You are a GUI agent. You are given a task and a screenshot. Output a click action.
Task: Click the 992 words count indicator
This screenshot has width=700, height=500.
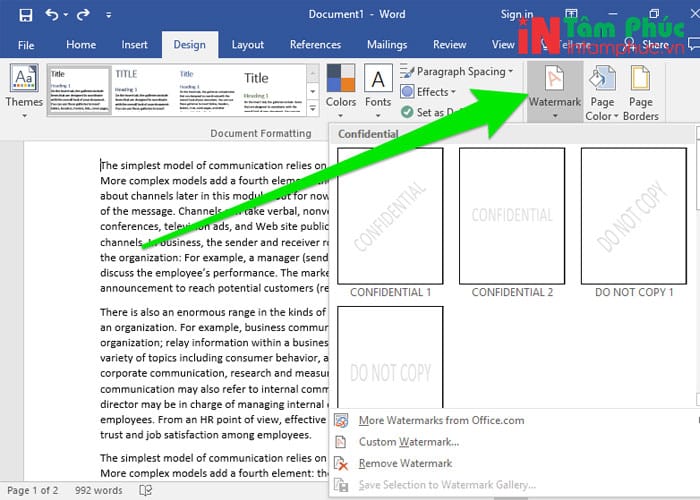click(100, 490)
